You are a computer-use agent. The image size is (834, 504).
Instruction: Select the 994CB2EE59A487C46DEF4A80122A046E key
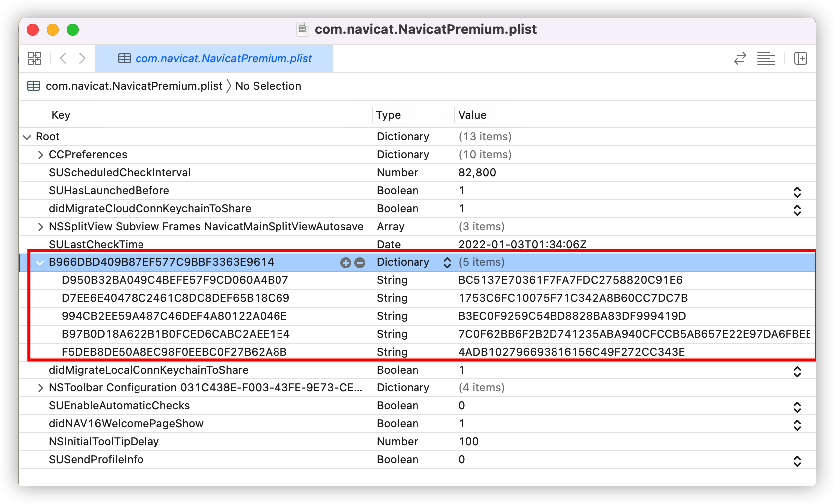pos(174,316)
